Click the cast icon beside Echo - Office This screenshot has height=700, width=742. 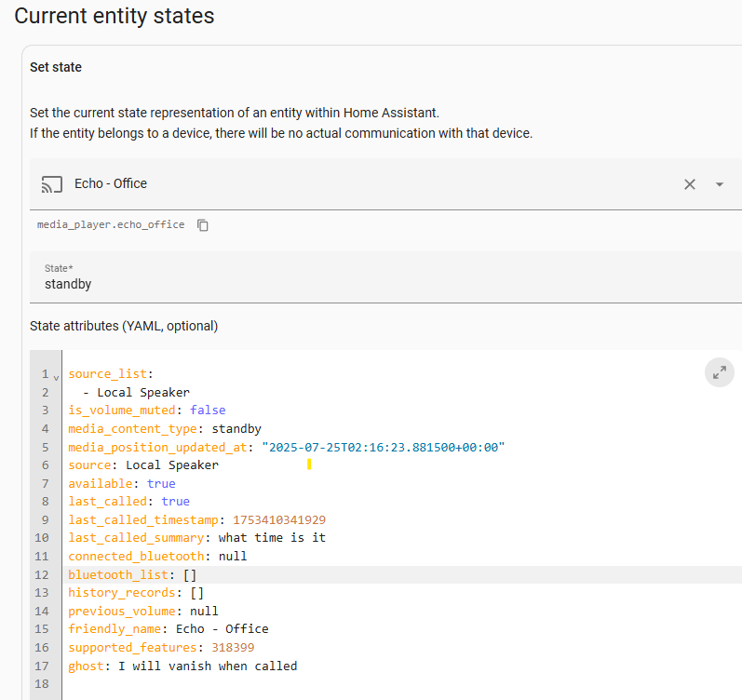pyautogui.click(x=52, y=184)
